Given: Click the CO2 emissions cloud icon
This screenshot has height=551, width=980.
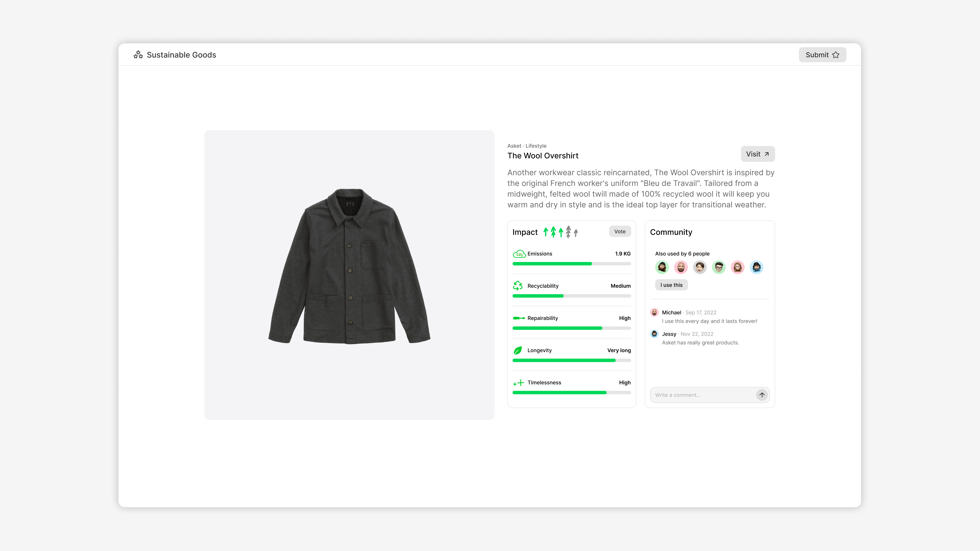Looking at the screenshot, I should [x=519, y=254].
